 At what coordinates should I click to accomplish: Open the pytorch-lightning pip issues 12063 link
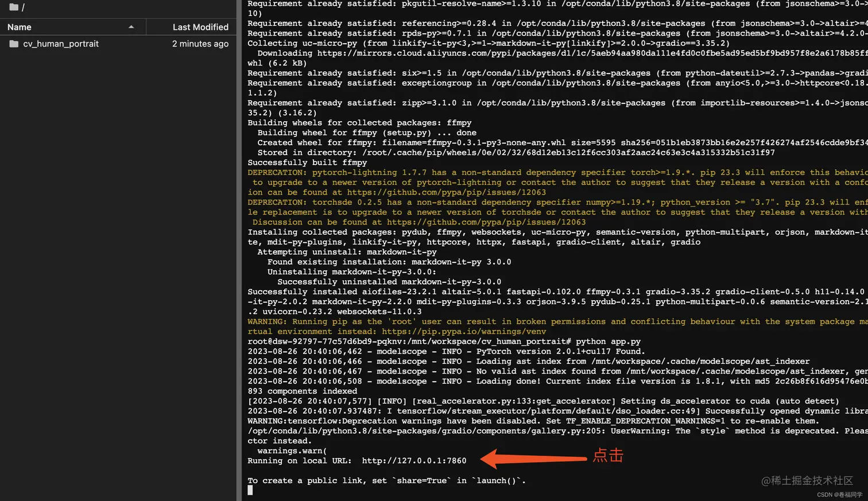pos(447,192)
